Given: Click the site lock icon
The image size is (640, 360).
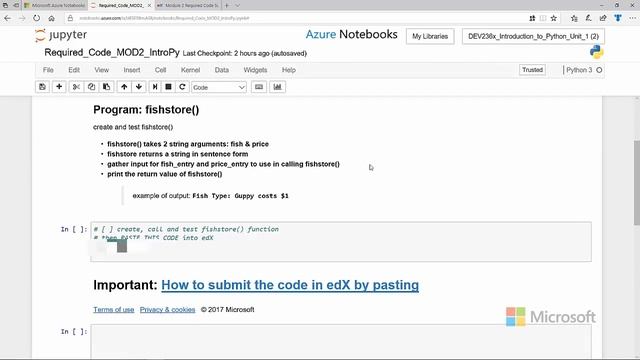Looking at the screenshot, I should tap(70, 18).
